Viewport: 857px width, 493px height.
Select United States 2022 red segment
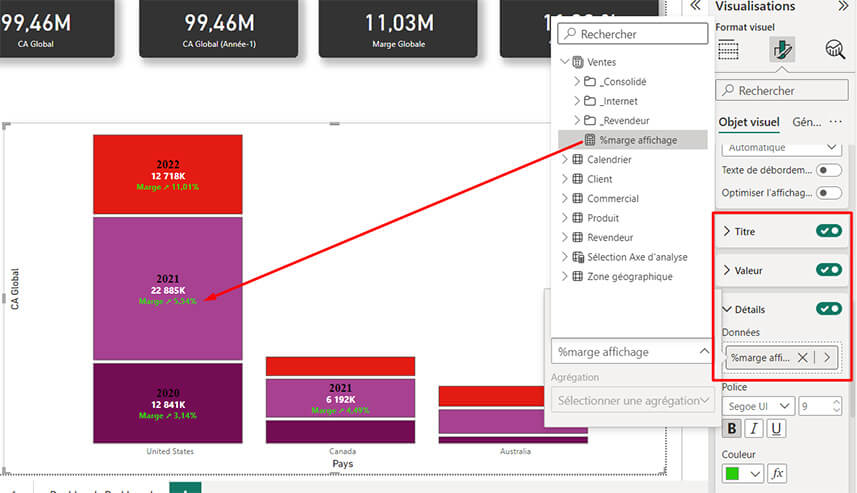click(168, 174)
